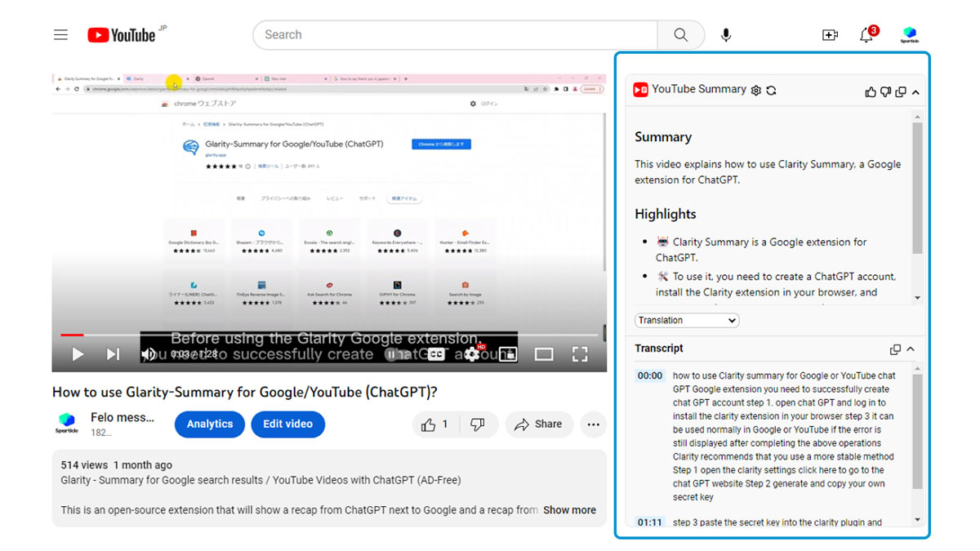Copy the transcript with the copy icon
The height and width of the screenshot is (551, 980).
896,349
